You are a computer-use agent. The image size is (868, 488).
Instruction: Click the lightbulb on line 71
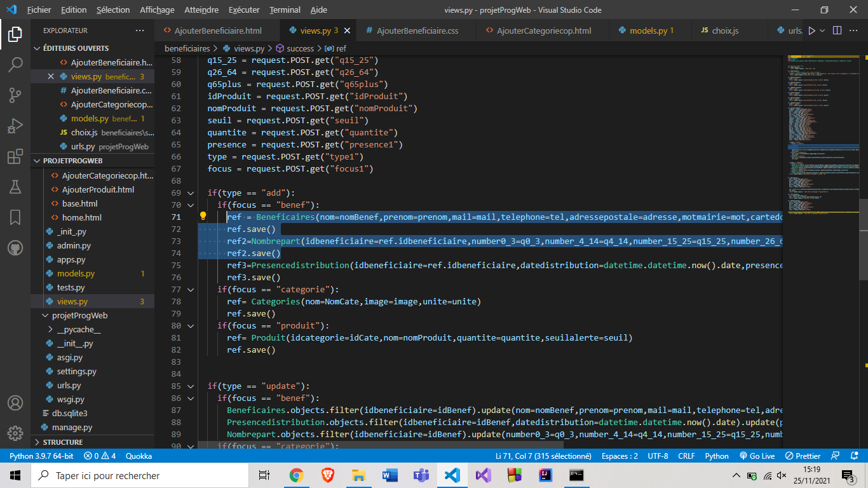tap(203, 217)
